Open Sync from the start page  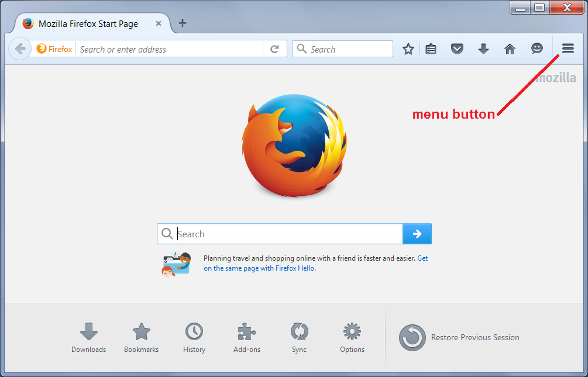coord(299,338)
